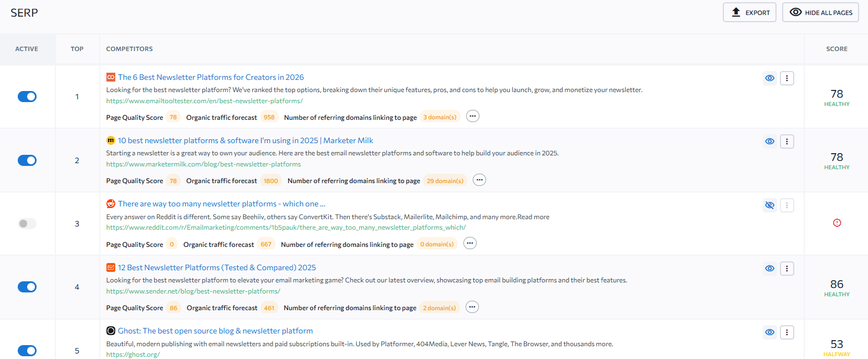
Task: Click the '2 domain(s)' badge
Action: (x=440, y=307)
